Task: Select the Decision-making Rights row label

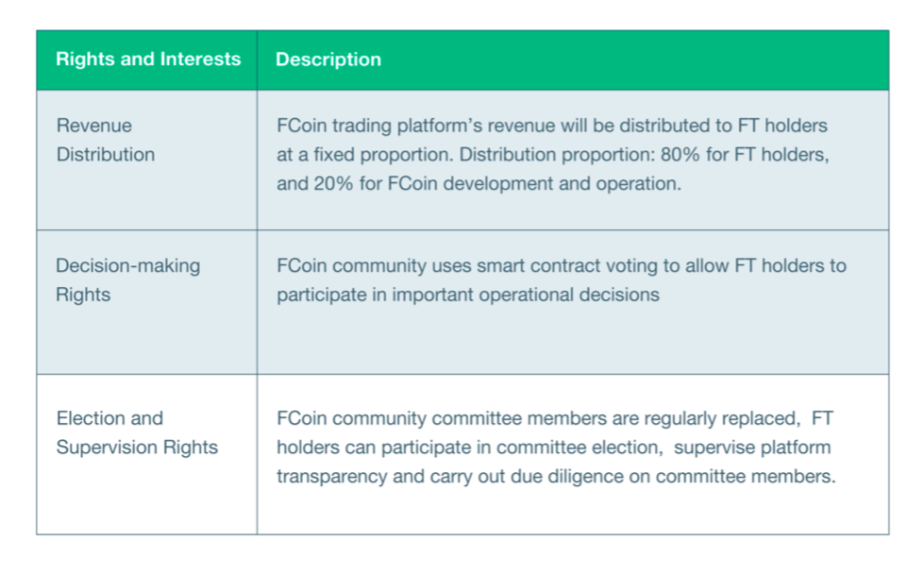Action: pyautogui.click(x=127, y=280)
